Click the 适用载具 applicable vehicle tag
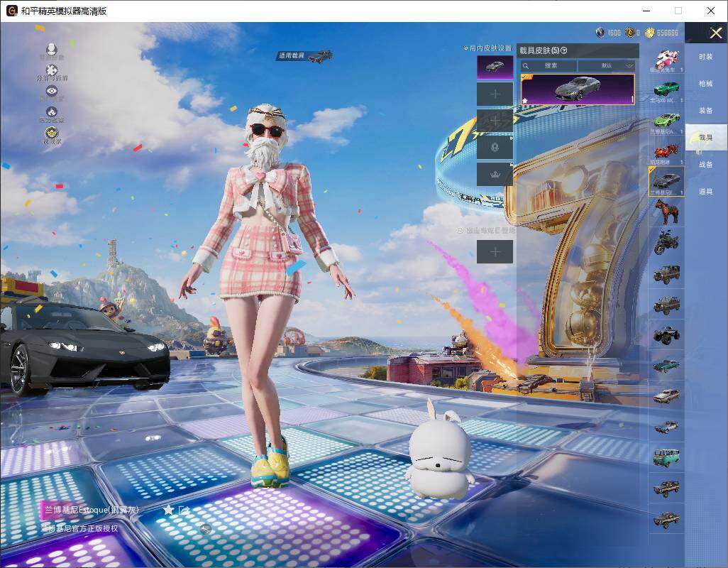728x568 pixels. click(x=305, y=55)
